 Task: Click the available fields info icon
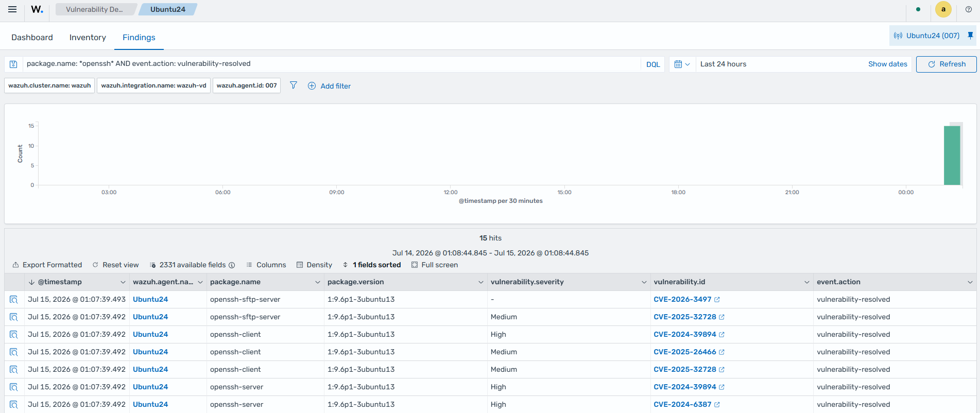click(x=232, y=265)
